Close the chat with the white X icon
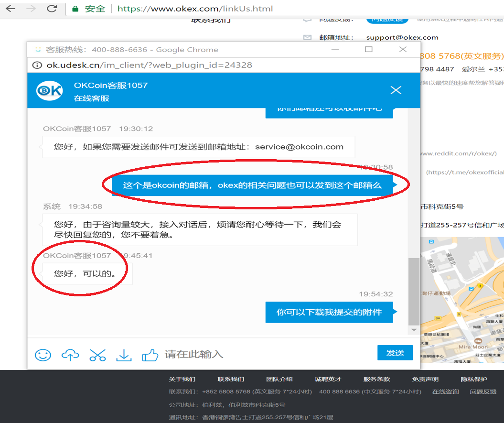Image resolution: width=504 pixels, height=423 pixels. tap(396, 90)
